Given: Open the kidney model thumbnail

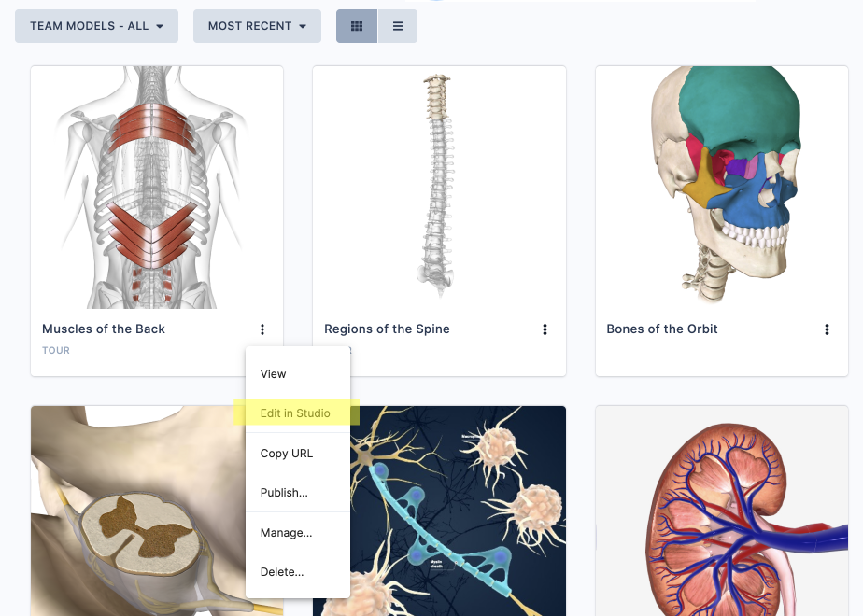Looking at the screenshot, I should coord(722,511).
